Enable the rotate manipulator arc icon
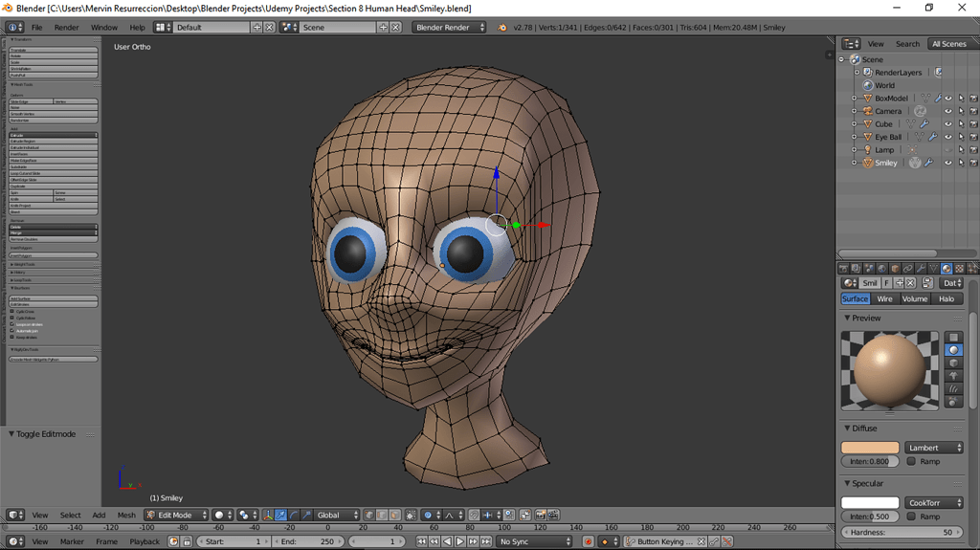Screen dimensions: 980x550 pos(294,515)
